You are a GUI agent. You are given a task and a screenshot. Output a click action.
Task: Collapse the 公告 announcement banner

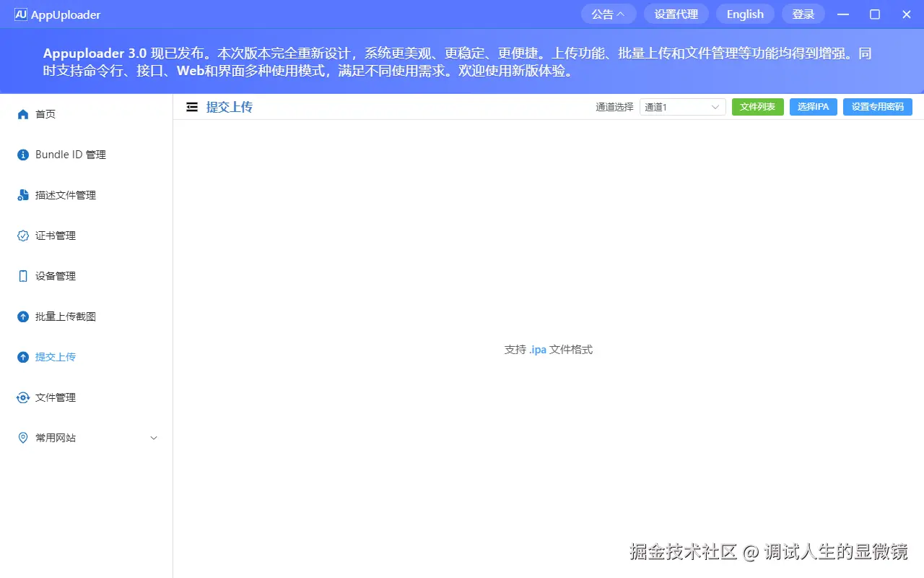[608, 14]
